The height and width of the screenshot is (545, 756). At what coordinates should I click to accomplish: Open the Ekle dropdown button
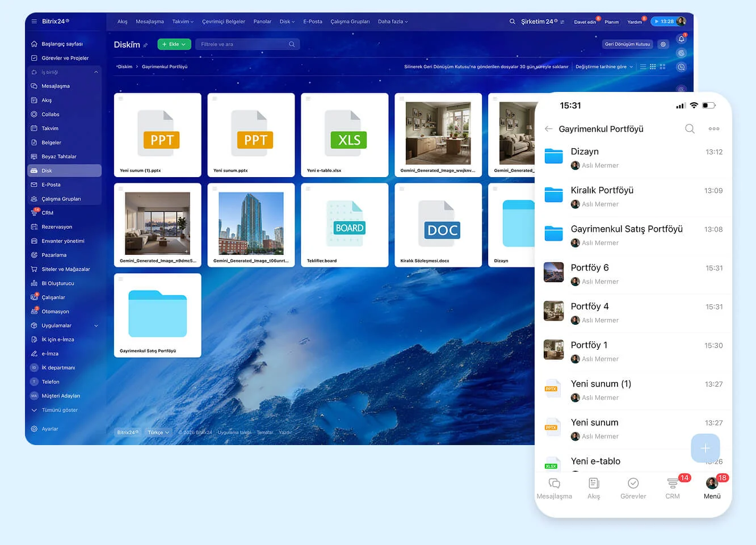coord(174,44)
